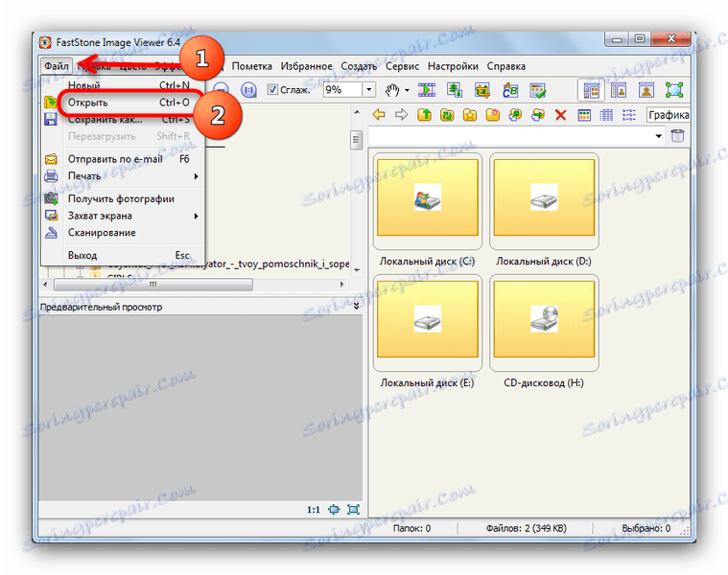Switch to details view style icon
Viewport: 728px width, 575px height.
(x=606, y=115)
